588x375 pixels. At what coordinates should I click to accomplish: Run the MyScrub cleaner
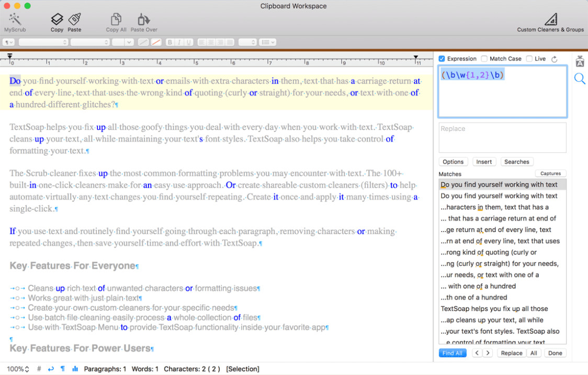[15, 22]
